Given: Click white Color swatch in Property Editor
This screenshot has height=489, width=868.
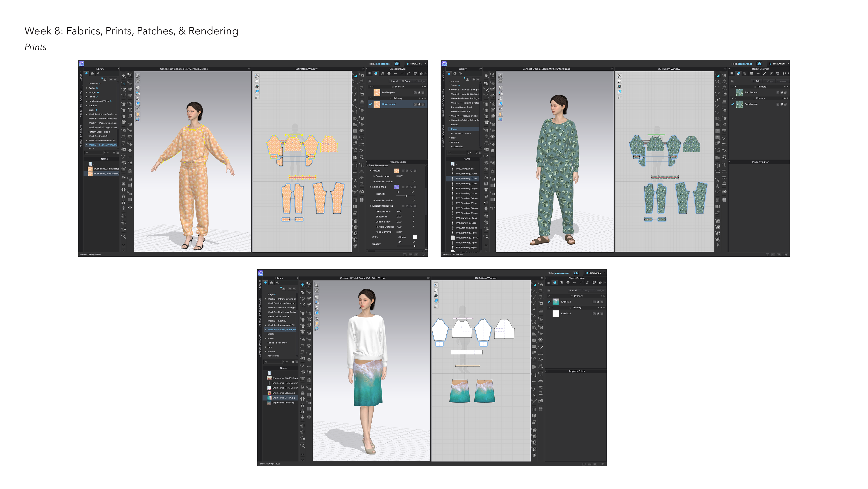Looking at the screenshot, I should pos(415,237).
